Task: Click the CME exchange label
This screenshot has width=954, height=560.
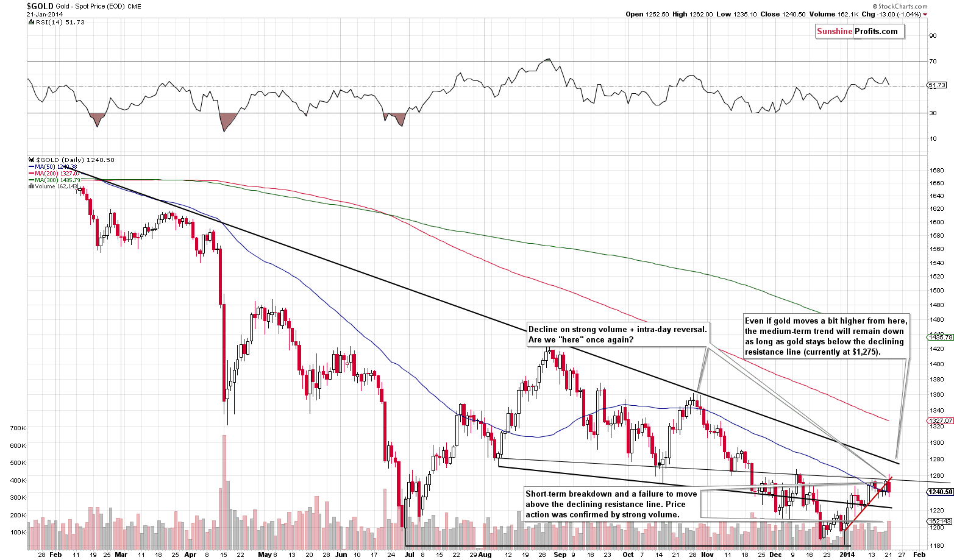Action: coord(135,7)
